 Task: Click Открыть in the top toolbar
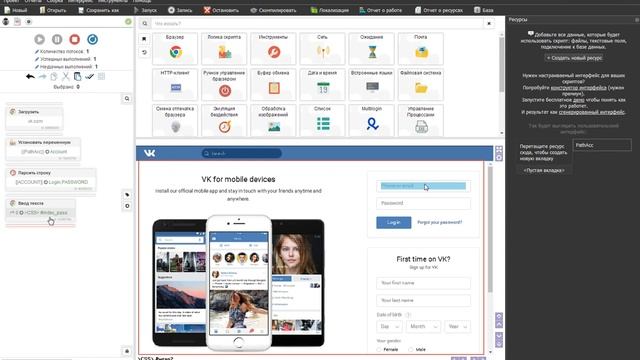(x=53, y=10)
